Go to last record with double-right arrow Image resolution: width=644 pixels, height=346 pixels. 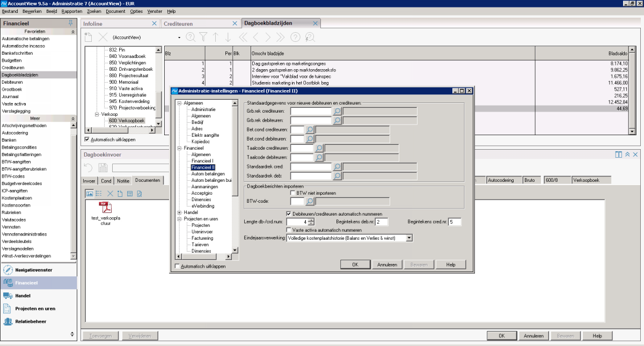[281, 37]
